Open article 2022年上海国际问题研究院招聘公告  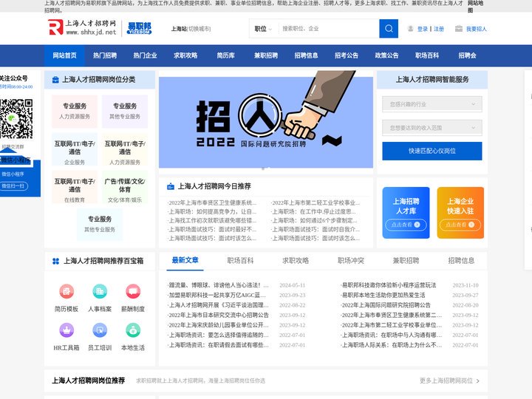click(x=386, y=305)
